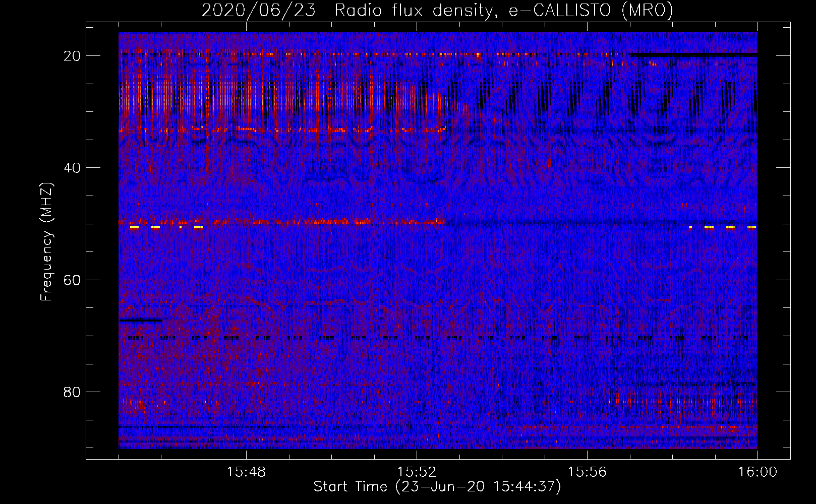Click the date "2020/06/23" in the title

259,10
